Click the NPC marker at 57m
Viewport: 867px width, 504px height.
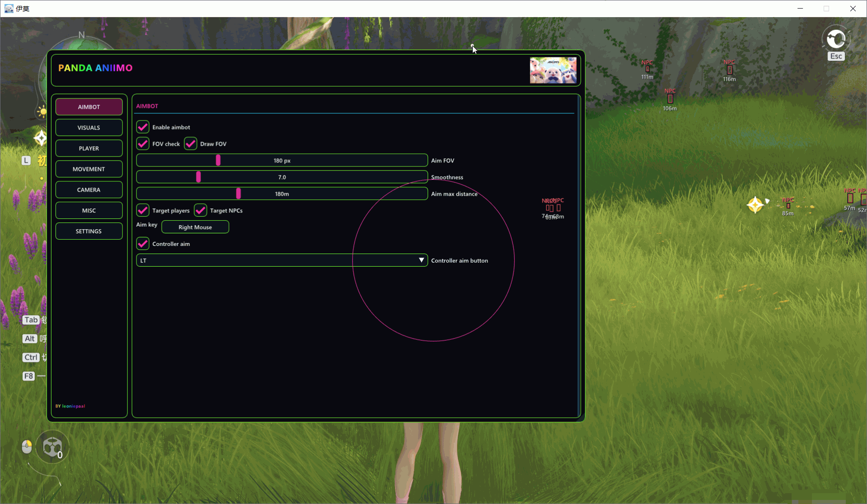(x=850, y=199)
